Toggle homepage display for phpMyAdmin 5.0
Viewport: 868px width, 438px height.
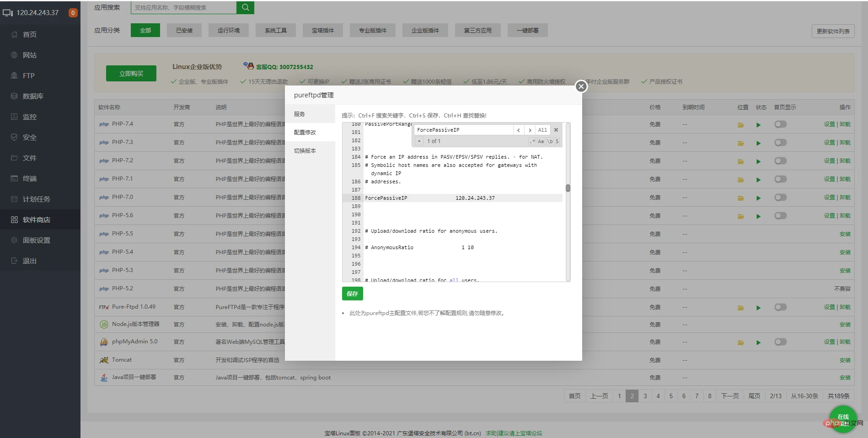781,342
